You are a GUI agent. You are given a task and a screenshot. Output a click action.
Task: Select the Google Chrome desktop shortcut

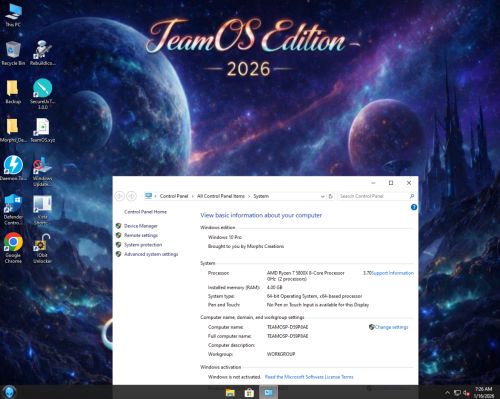click(x=13, y=248)
